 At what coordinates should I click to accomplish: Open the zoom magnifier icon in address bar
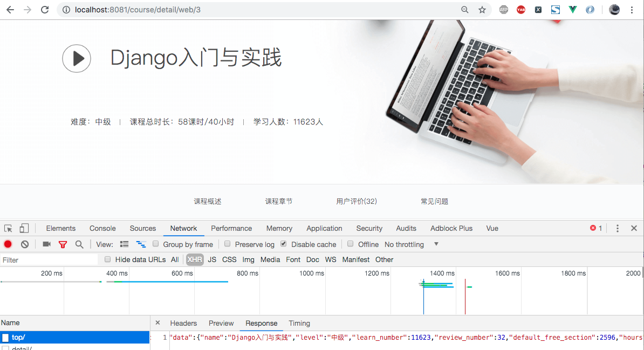coord(464,10)
